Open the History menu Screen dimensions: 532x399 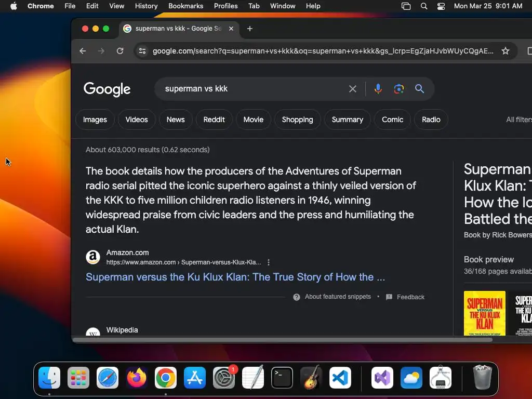146,6
